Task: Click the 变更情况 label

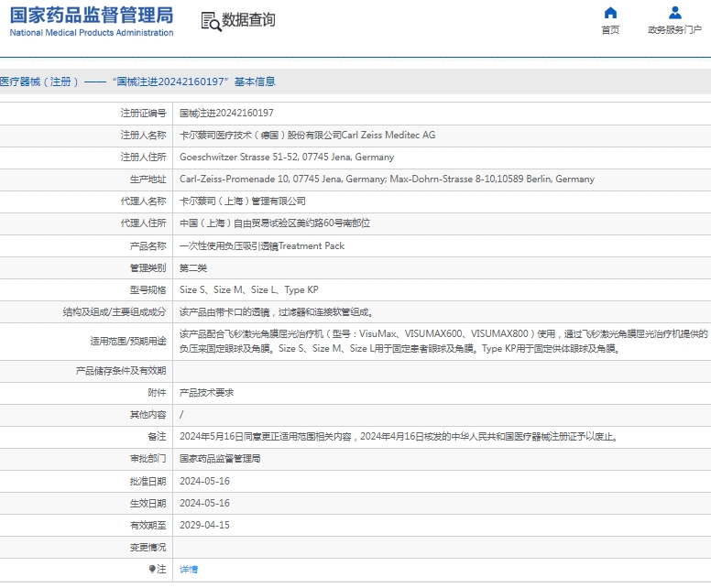Action: tap(148, 547)
